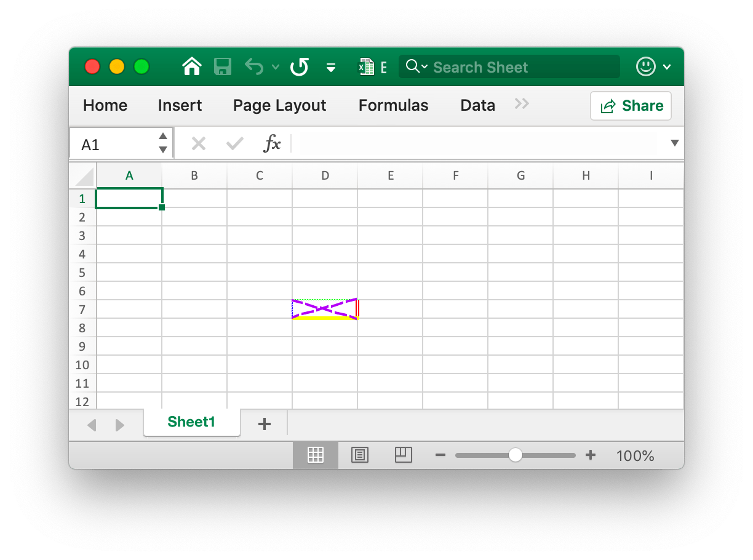Image resolution: width=753 pixels, height=560 pixels.
Task: Click the Save floppy disk icon
Action: [x=223, y=66]
